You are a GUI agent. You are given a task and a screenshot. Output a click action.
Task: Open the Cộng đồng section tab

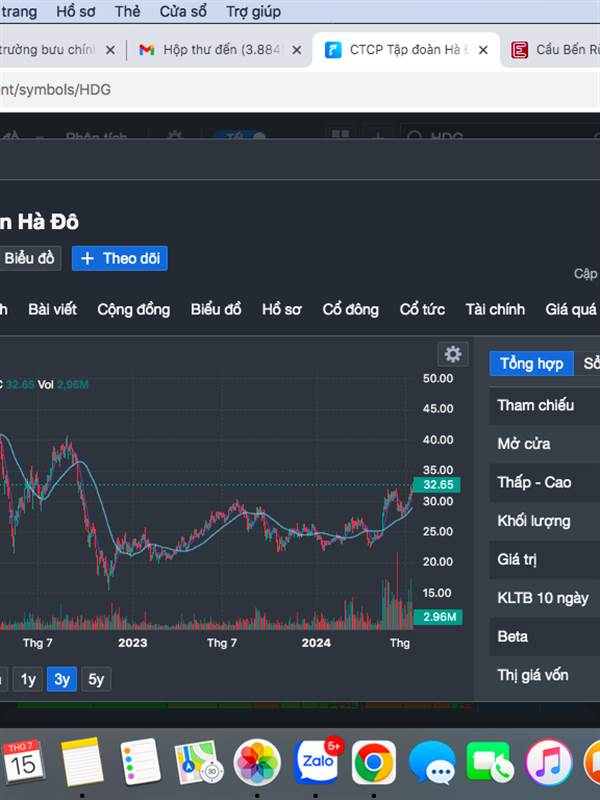pos(134,309)
